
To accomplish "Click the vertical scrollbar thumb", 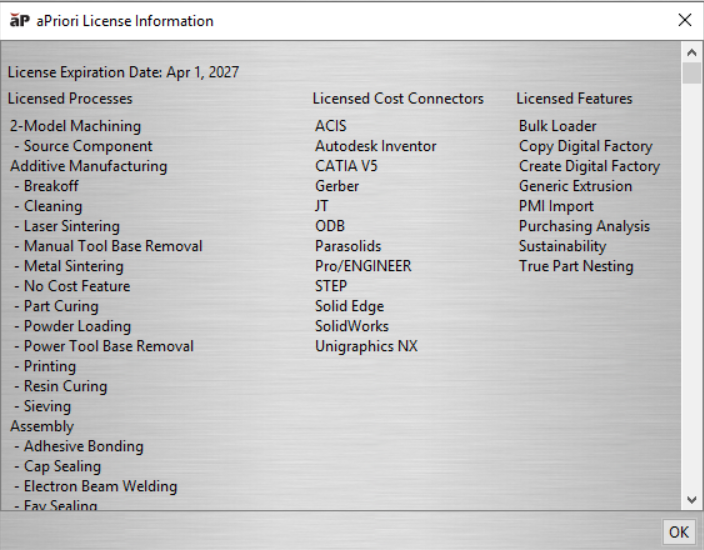I will click(692, 73).
